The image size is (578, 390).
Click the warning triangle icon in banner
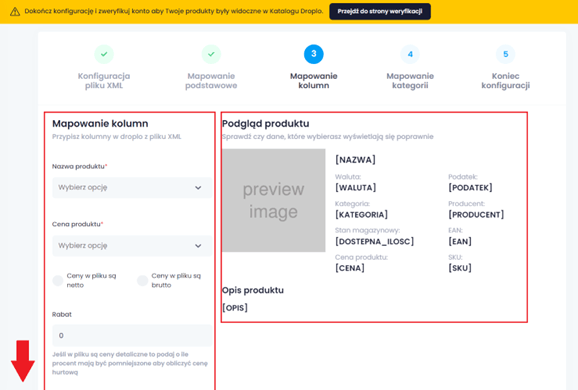coord(15,11)
